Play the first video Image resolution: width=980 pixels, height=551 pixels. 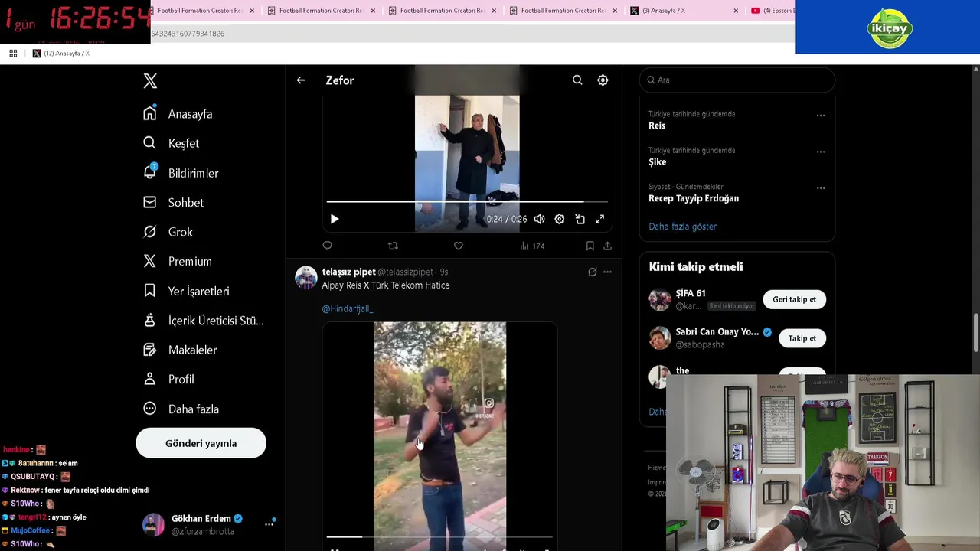click(335, 219)
